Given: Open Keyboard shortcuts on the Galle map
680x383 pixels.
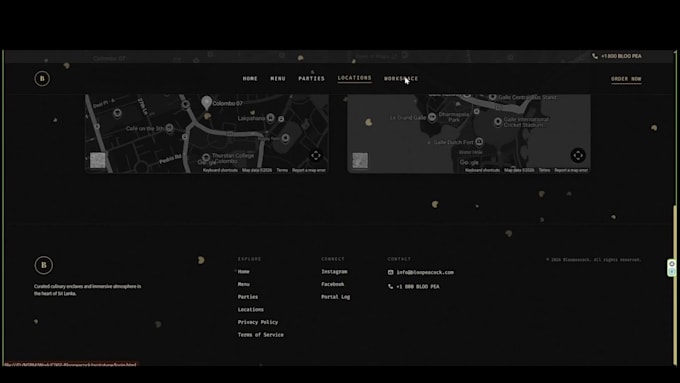Looking at the screenshot, I should click(x=483, y=170).
